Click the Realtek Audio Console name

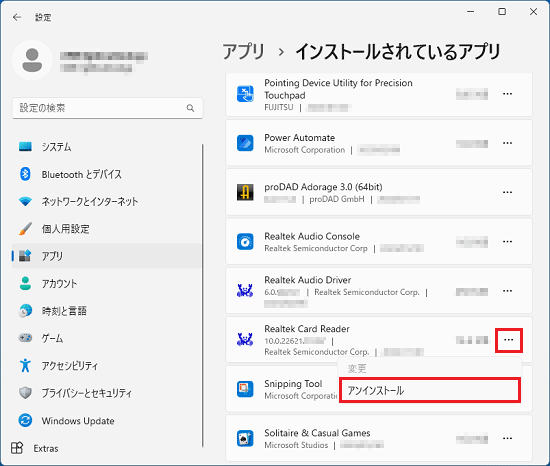click(312, 236)
